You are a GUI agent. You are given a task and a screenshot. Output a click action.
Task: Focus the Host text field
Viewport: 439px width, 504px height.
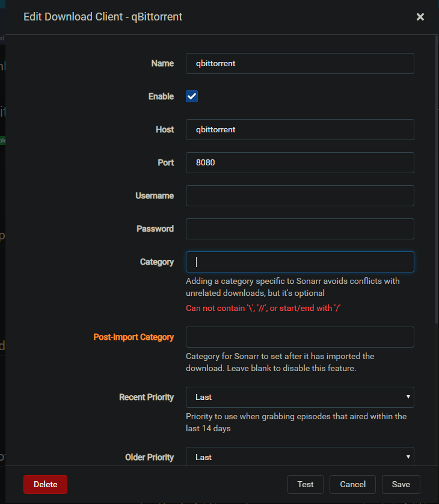point(300,129)
